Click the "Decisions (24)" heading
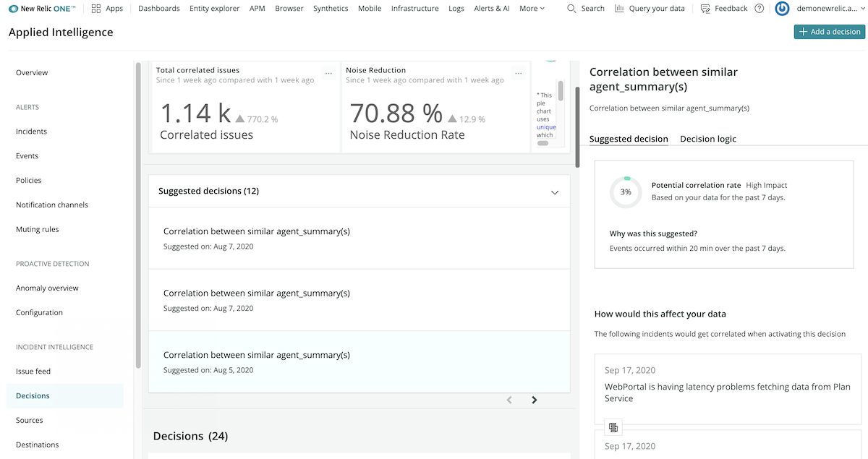The image size is (868, 459). (x=191, y=437)
